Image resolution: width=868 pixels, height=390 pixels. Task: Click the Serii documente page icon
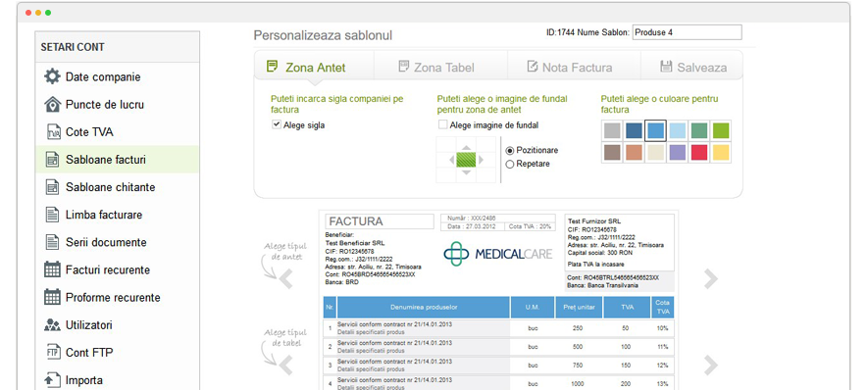pyautogui.click(x=53, y=242)
